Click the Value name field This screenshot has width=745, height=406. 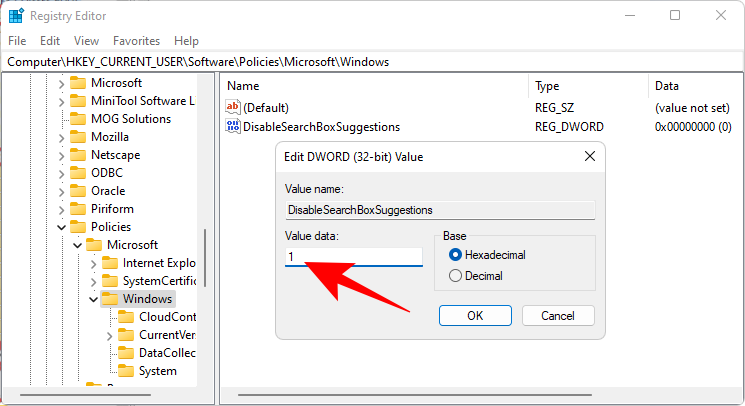pos(440,210)
